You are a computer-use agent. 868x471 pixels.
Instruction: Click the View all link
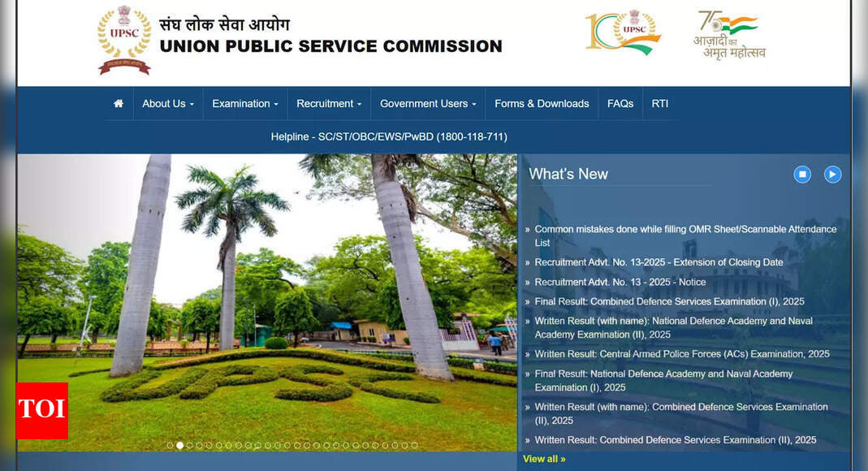click(544, 459)
